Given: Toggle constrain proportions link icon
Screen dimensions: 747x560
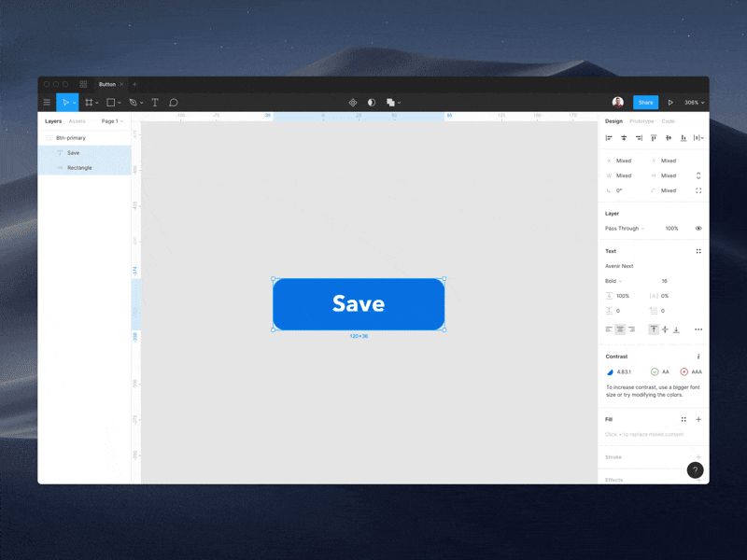Looking at the screenshot, I should [x=698, y=175].
